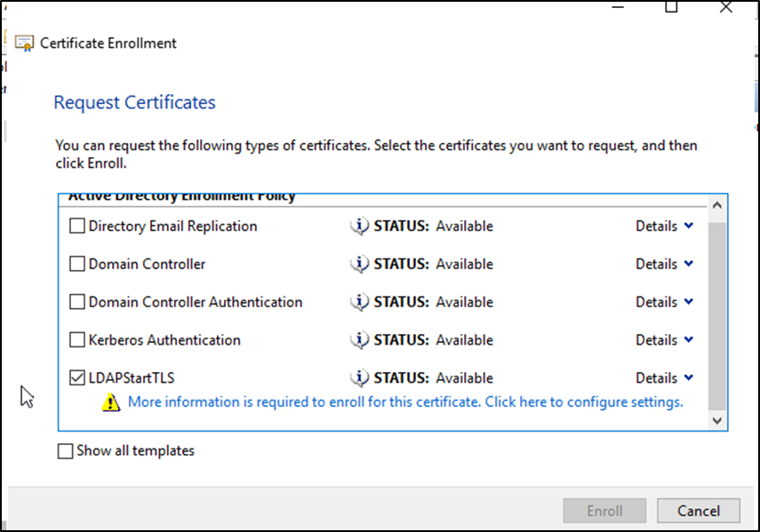Click the scrollbar up arrow in certificate list
Viewport: 760px width, 532px height.
pyautogui.click(x=718, y=206)
